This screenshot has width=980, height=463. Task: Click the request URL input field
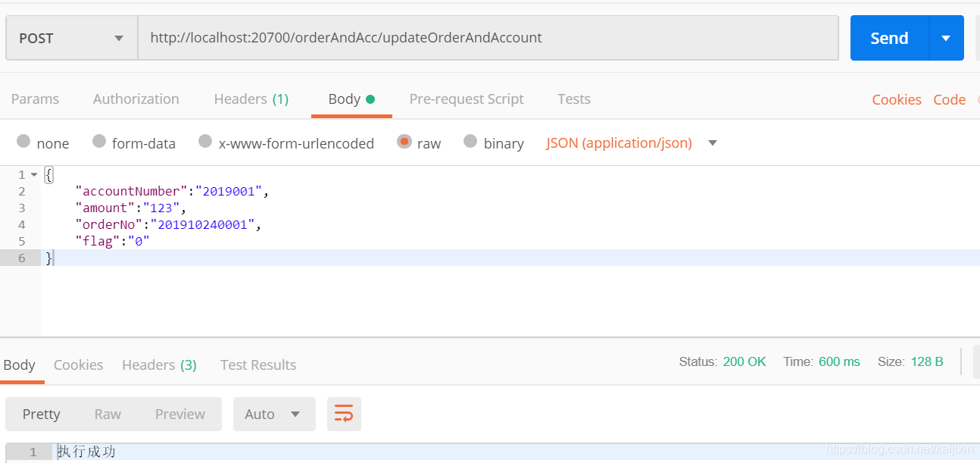(x=488, y=38)
